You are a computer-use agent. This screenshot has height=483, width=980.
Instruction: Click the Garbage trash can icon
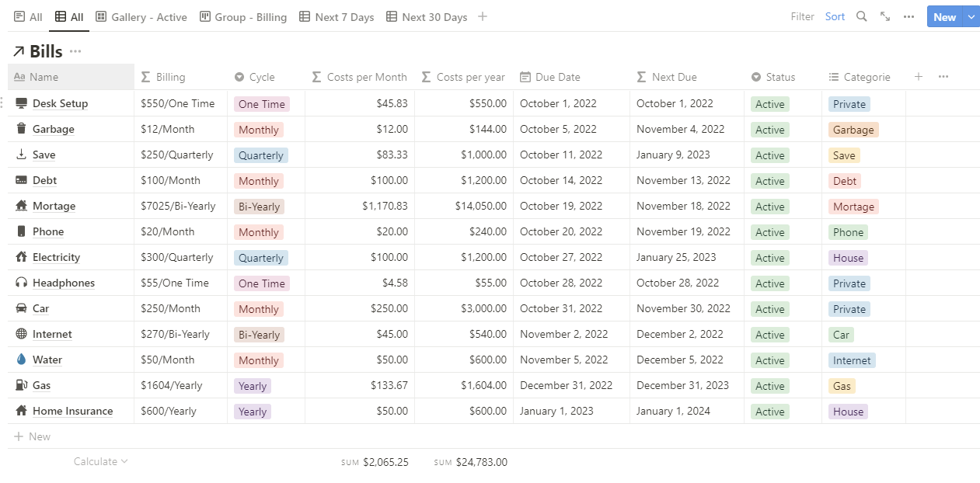pyautogui.click(x=21, y=129)
